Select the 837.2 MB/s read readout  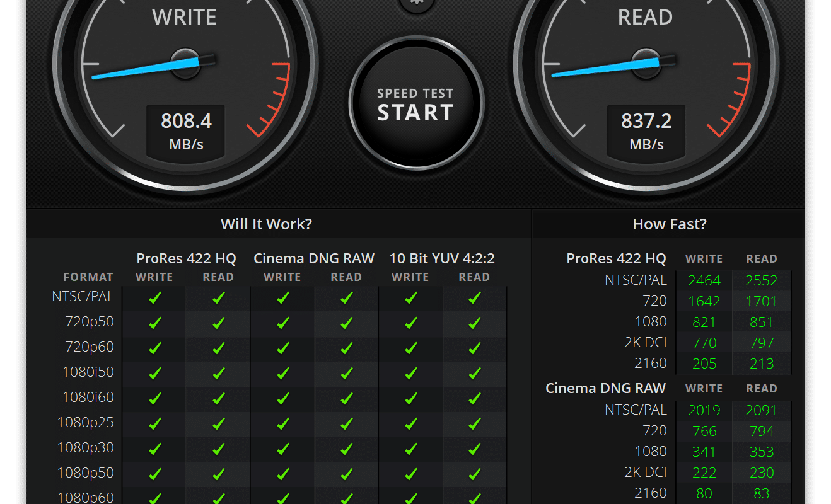[x=646, y=131]
